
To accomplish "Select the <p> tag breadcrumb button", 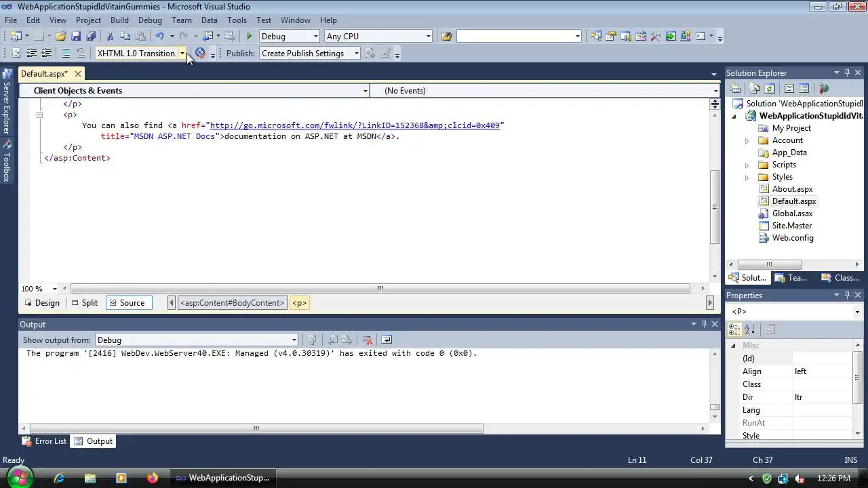I will pyautogui.click(x=300, y=303).
